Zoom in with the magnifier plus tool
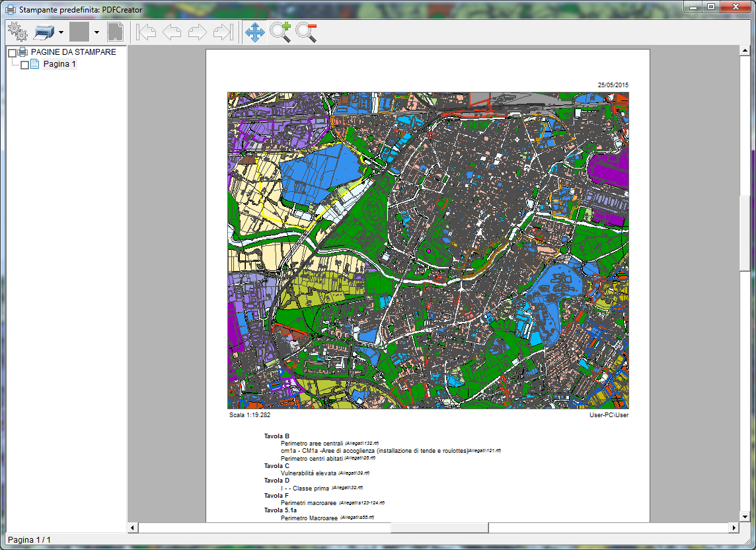756x550 pixels. click(x=280, y=32)
